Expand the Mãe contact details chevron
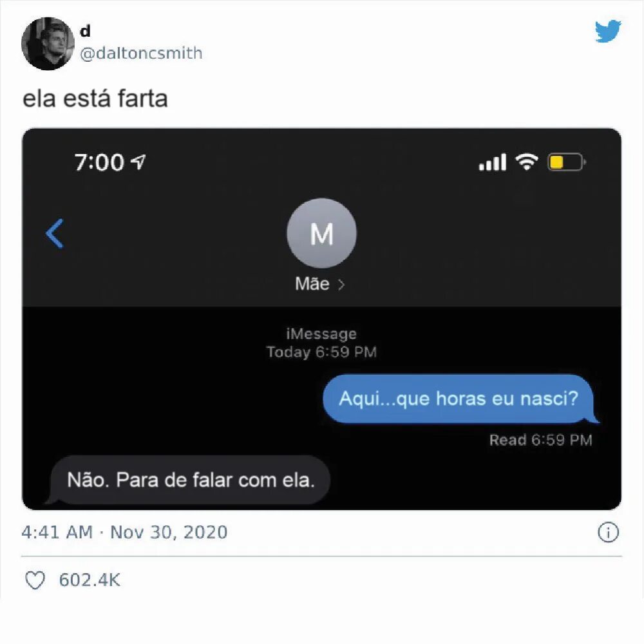Image resolution: width=644 pixels, height=644 pixels. [x=341, y=284]
